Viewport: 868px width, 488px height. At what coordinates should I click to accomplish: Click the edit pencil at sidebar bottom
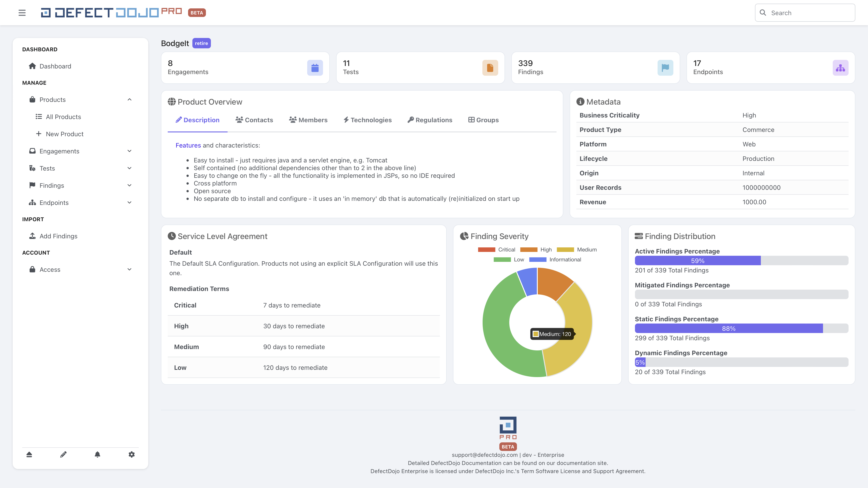click(x=63, y=454)
